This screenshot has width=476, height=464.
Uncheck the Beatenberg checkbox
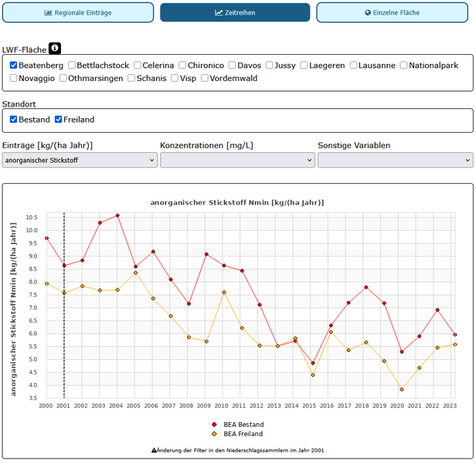tap(14, 66)
